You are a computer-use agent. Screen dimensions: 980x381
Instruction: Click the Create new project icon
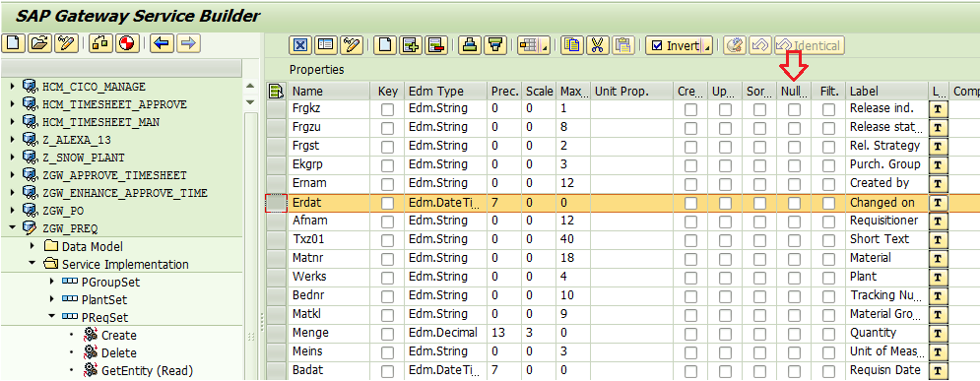click(x=13, y=43)
